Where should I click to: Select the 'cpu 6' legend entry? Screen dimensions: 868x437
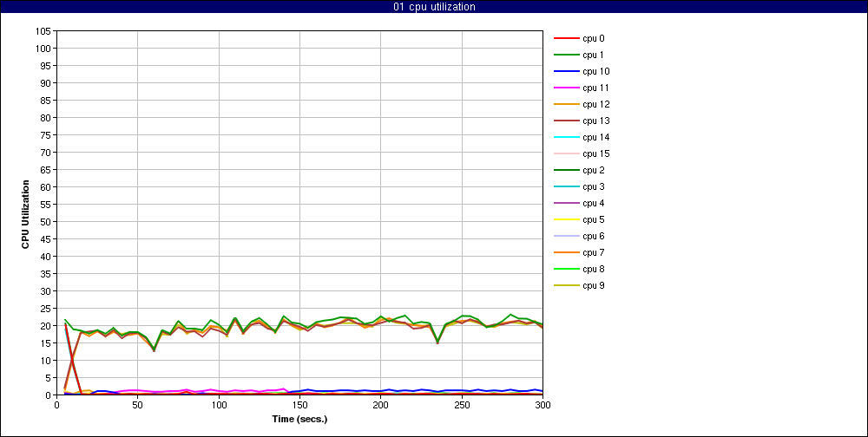[579, 236]
